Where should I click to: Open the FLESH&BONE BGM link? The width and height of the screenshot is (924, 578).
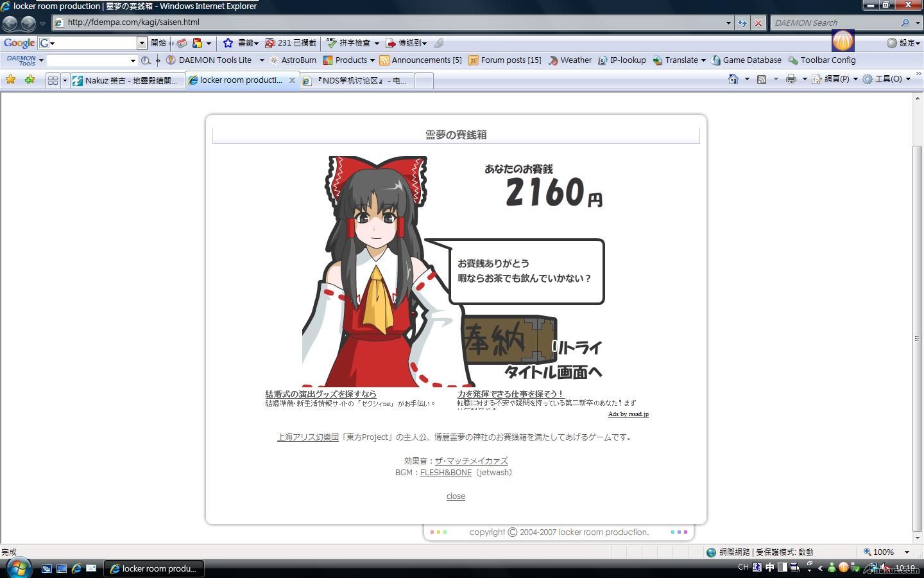pyautogui.click(x=445, y=473)
